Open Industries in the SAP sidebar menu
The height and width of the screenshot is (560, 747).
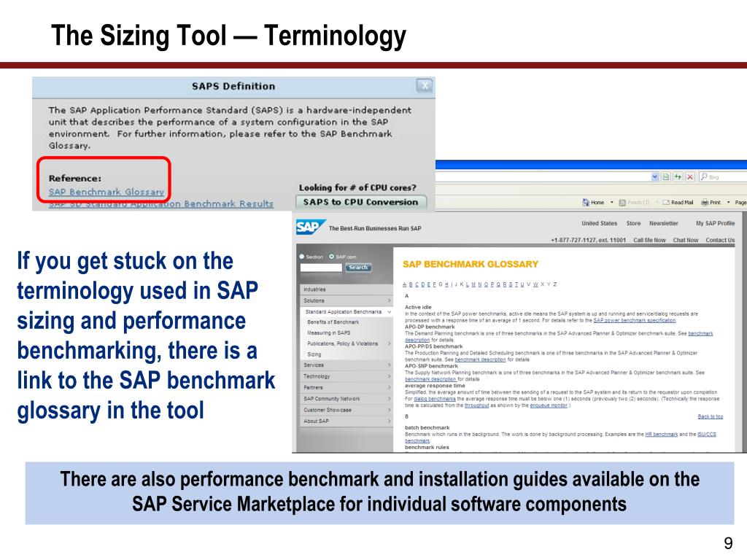pos(345,289)
